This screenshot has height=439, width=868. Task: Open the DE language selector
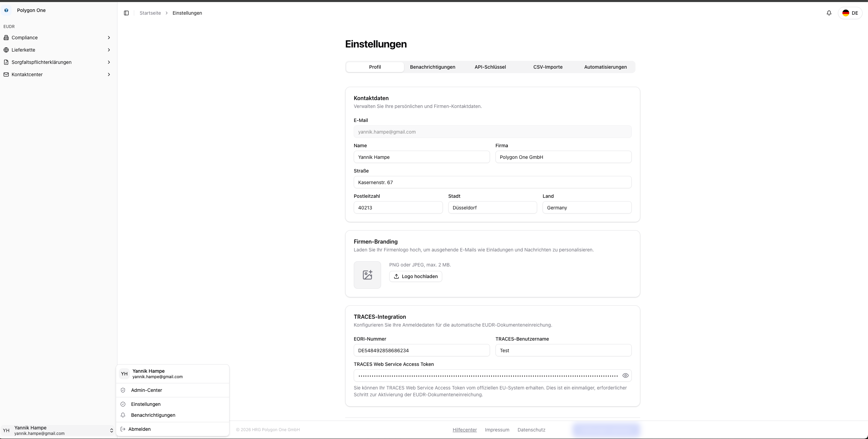[x=850, y=13]
